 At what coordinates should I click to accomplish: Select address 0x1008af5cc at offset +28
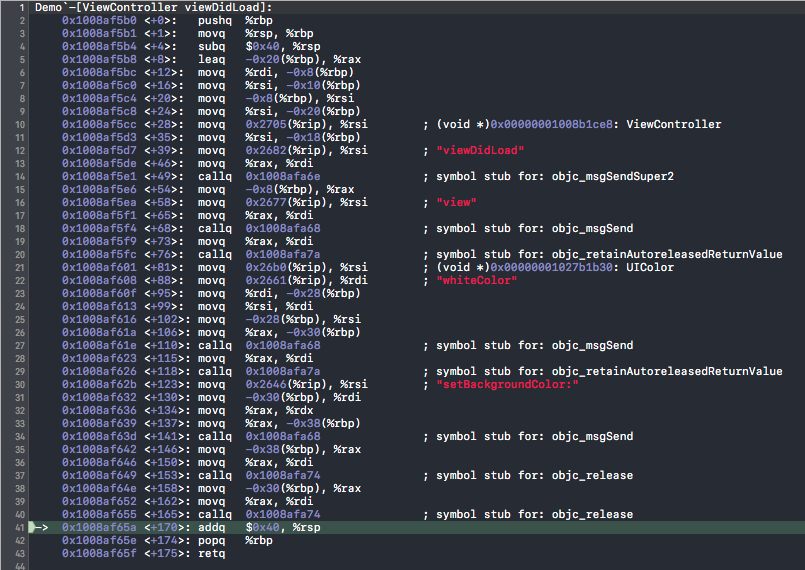click(99, 125)
